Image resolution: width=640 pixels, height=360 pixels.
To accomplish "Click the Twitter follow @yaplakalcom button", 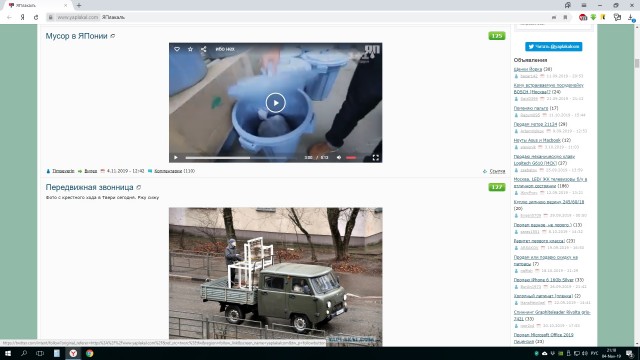I will coord(553,47).
